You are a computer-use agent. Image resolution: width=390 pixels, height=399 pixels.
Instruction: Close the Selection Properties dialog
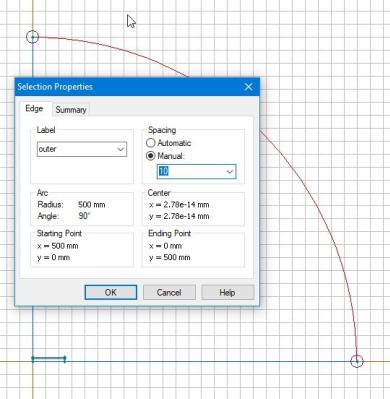click(x=248, y=87)
